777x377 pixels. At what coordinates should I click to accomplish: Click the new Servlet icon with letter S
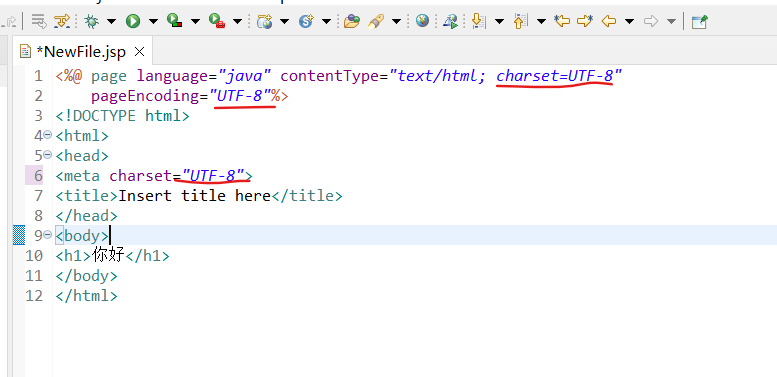point(307,21)
